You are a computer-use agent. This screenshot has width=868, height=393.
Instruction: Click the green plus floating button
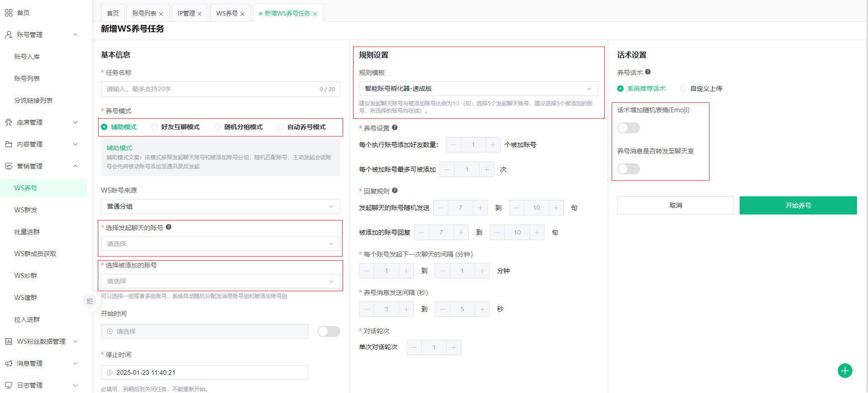[x=845, y=371]
